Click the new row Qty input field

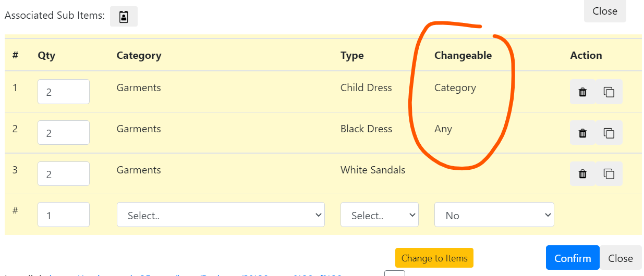(x=64, y=215)
